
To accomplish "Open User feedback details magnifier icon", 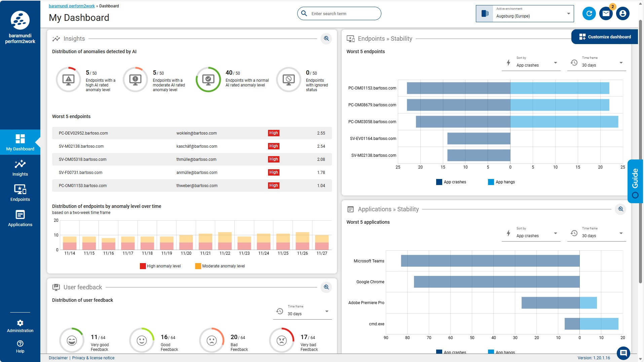I will tap(326, 287).
